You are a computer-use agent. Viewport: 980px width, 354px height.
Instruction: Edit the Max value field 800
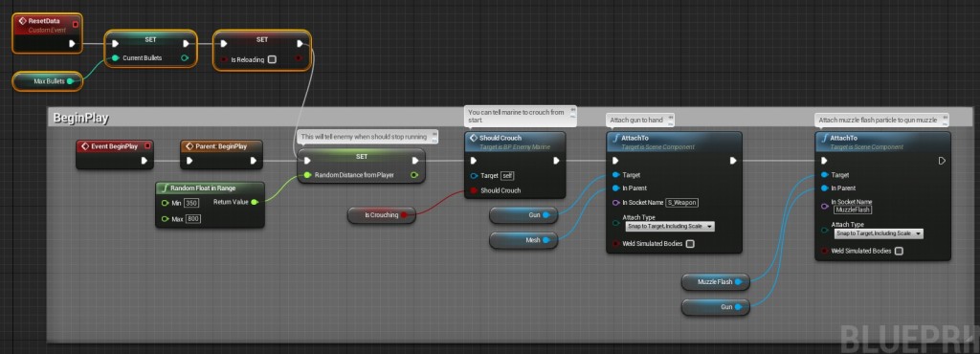pos(193,219)
